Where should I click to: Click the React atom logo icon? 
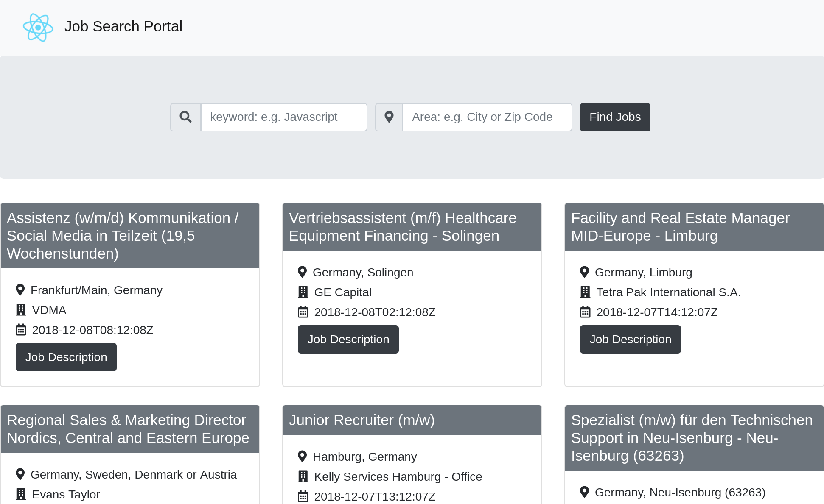[38, 27]
